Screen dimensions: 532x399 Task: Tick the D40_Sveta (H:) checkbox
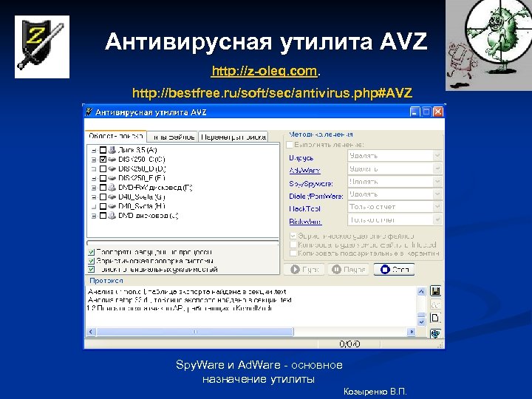[103, 206]
